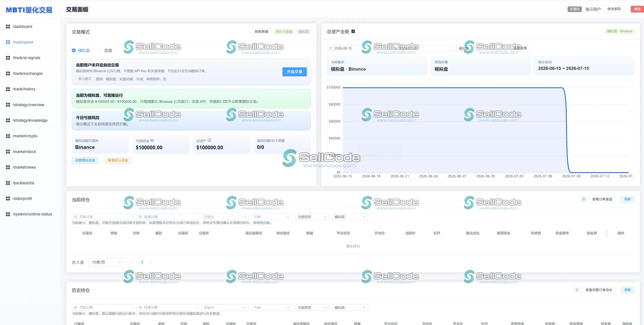This screenshot has height=325, width=644.
Task: Open the 交易员 dropdown in 当前持仓
Action: [225, 217]
